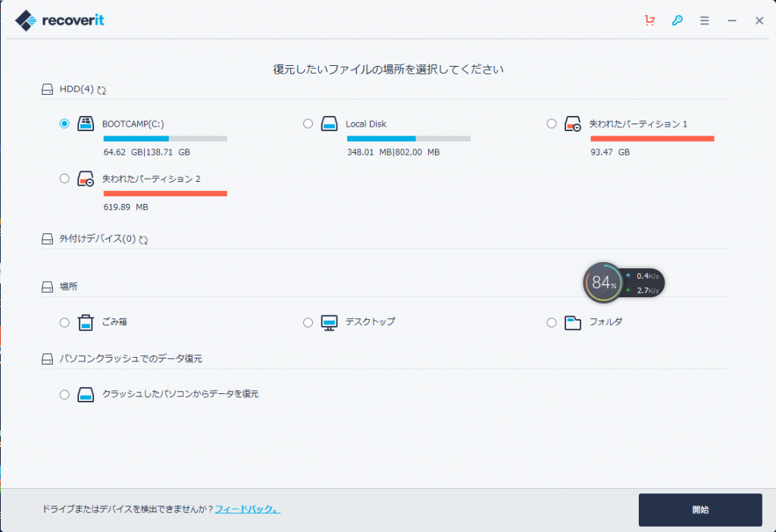776x532 pixels.
Task: Click the crashed PC recovery drive icon
Action: tap(86, 394)
